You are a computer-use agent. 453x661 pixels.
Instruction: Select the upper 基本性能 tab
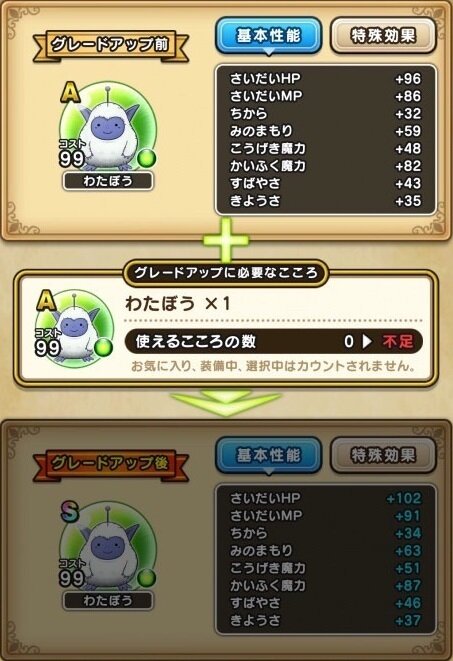click(268, 35)
